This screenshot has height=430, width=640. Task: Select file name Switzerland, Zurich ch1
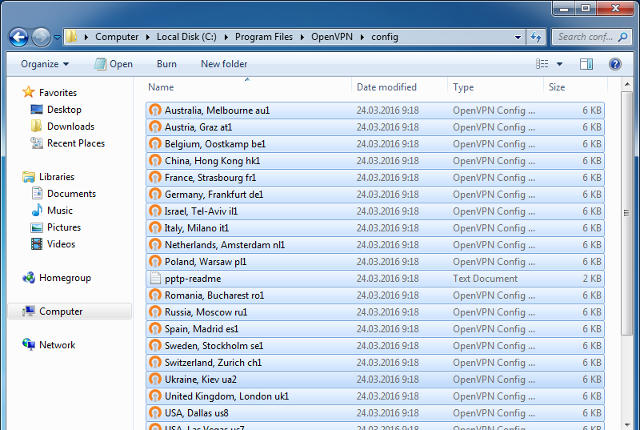click(x=213, y=362)
